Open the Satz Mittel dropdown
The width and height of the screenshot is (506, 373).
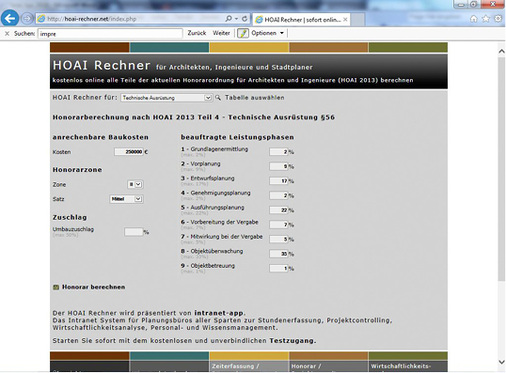tap(126, 199)
